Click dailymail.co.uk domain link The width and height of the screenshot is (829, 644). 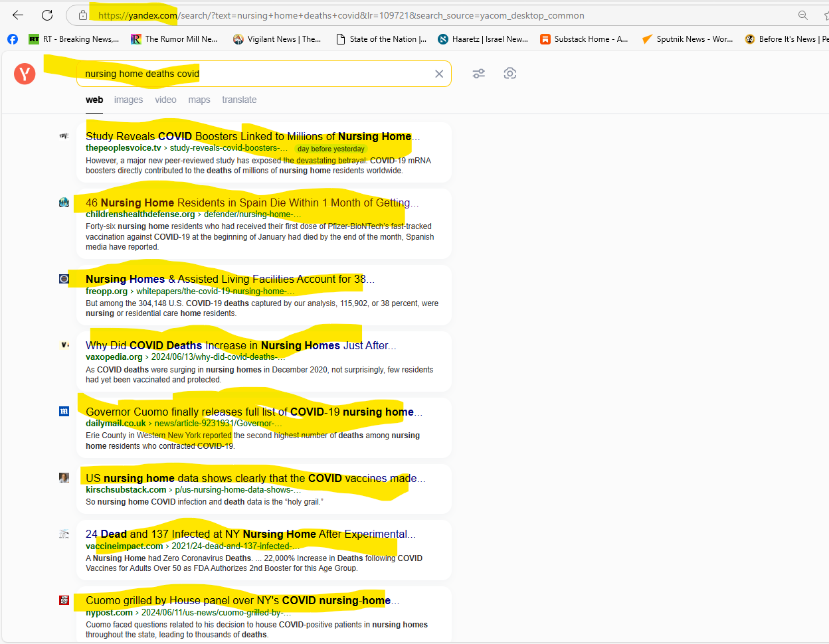click(116, 424)
